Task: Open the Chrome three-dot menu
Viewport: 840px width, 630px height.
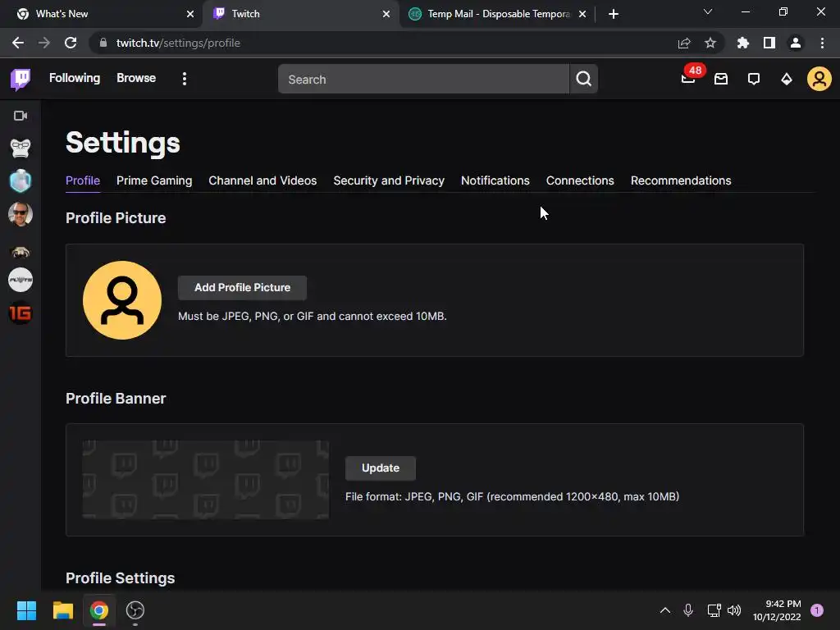Action: pyautogui.click(x=822, y=43)
